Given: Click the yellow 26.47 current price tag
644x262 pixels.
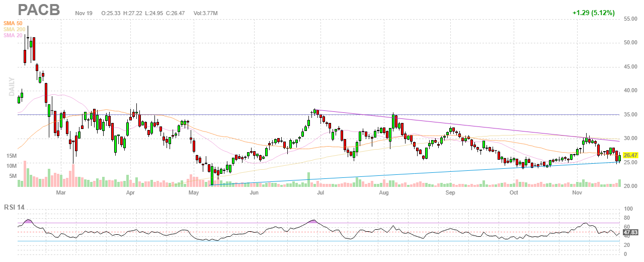Looking at the screenshot, I should 630,156.
